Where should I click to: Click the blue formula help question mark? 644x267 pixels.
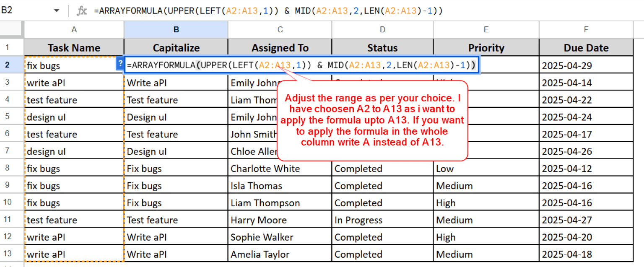120,64
